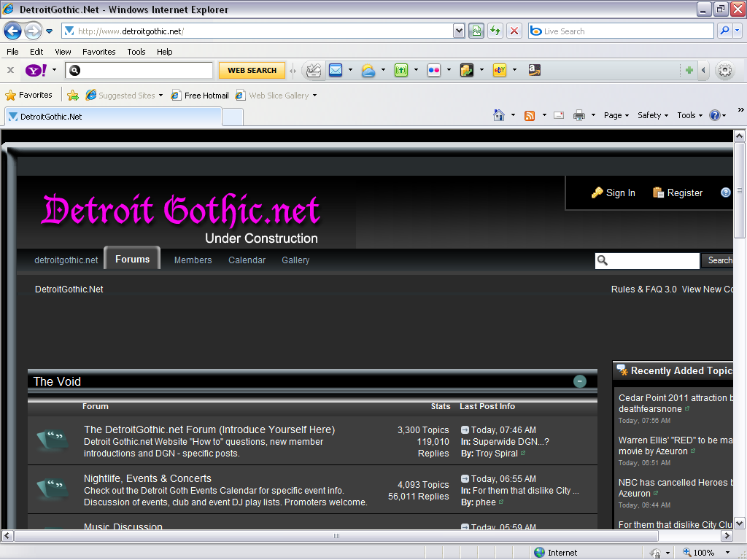The image size is (747, 560).
Task: Click the RSS Feeds orange icon
Action: point(530,116)
